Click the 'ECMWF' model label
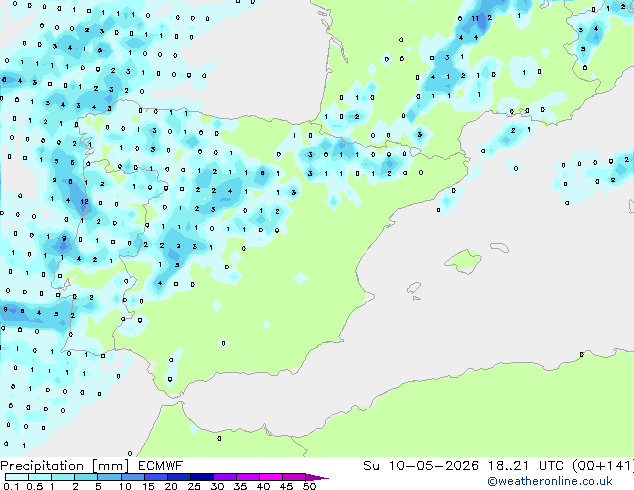634x490 pixels. tap(161, 466)
